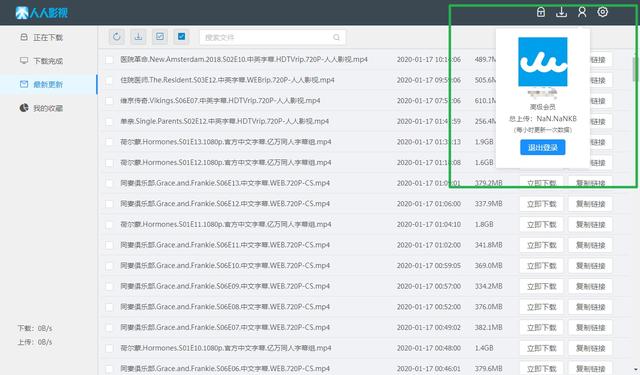Click 复制链接 for Grace.and.Frankie.S06E09

click(x=590, y=286)
